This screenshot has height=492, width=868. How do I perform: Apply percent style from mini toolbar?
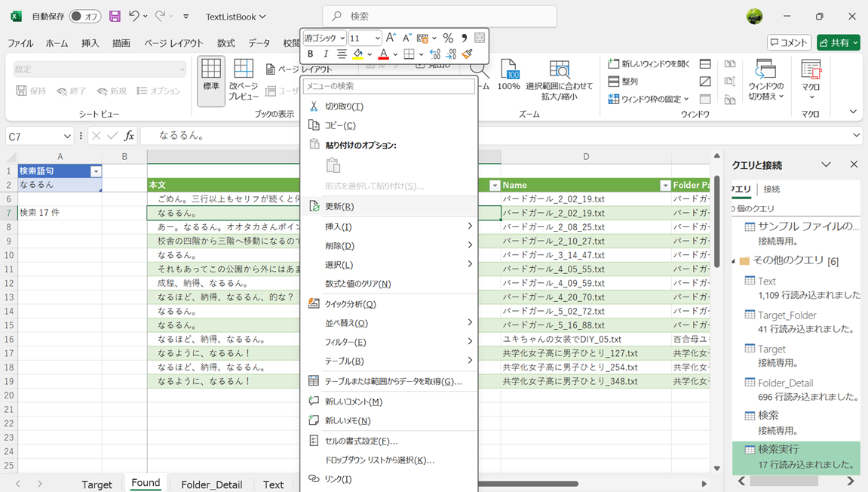tap(448, 38)
